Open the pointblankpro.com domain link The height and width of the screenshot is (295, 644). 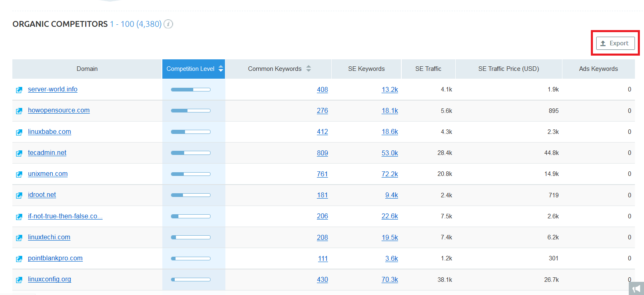click(55, 258)
